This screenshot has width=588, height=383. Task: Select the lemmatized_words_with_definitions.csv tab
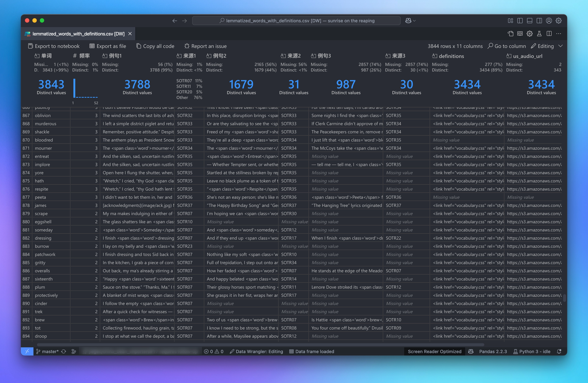78,34
